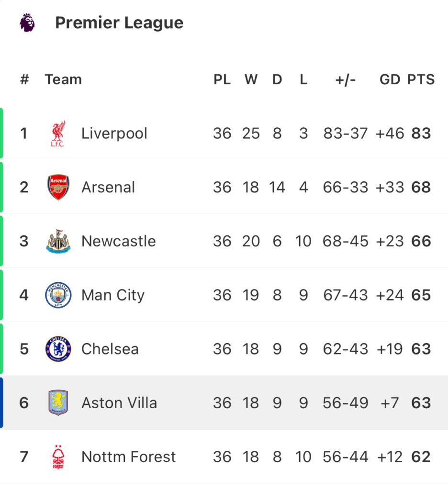448x490 pixels.
Task: Click Newcastle's 68-45 goals record
Action: 346,241
